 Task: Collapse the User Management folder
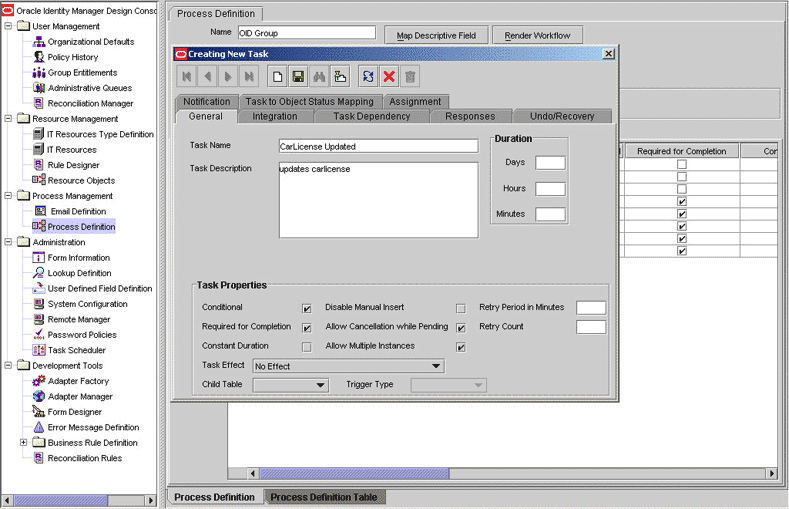pyautogui.click(x=8, y=26)
